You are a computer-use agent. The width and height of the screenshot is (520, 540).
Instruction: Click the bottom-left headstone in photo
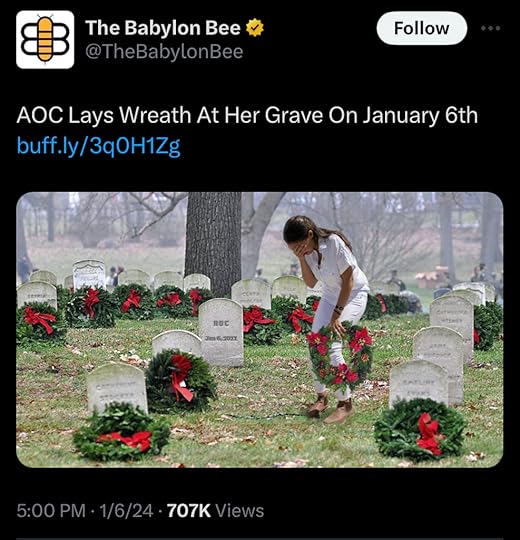pos(117,388)
